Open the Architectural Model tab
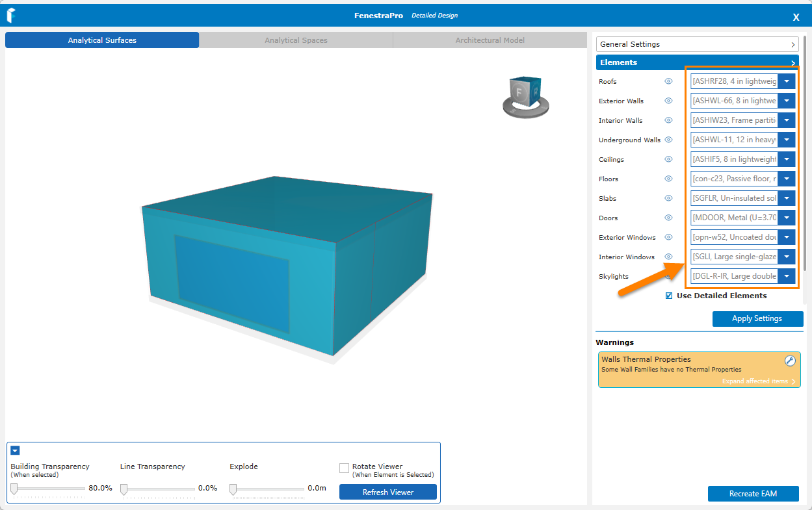 pyautogui.click(x=490, y=40)
